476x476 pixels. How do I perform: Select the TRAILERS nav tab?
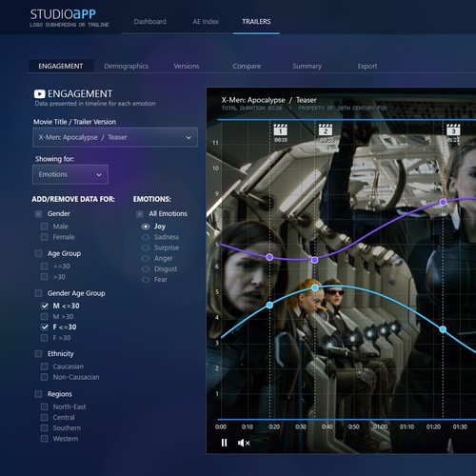pos(256,22)
